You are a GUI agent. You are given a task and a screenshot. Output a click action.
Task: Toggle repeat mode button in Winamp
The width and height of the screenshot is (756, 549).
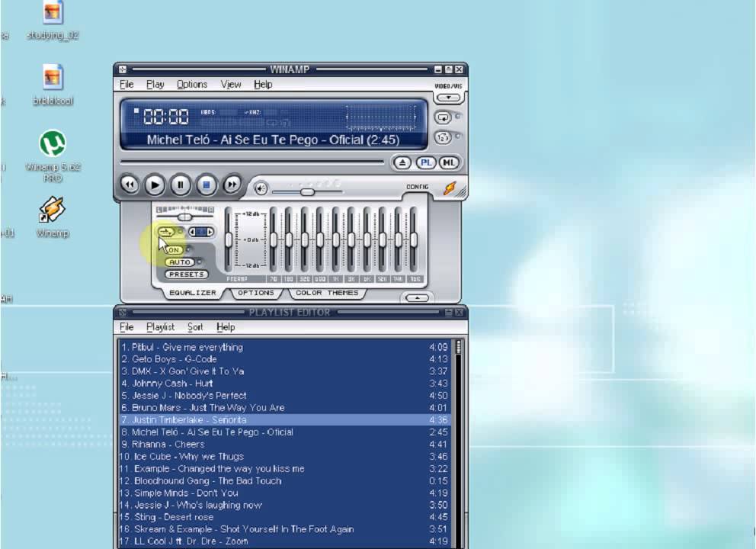(x=443, y=117)
